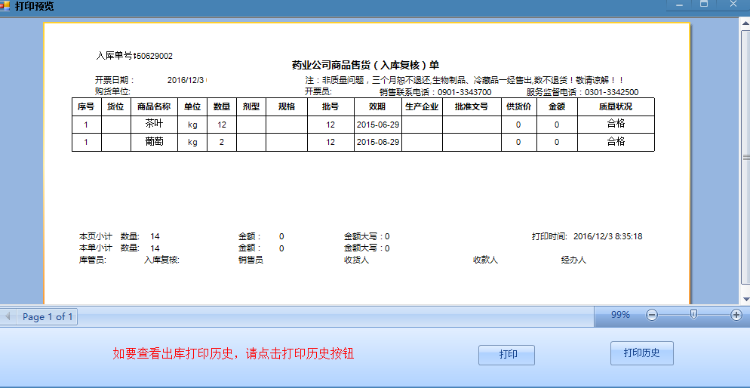Maximize the 打印预览 window
This screenshot has width=750, height=388.
tap(704, 4)
